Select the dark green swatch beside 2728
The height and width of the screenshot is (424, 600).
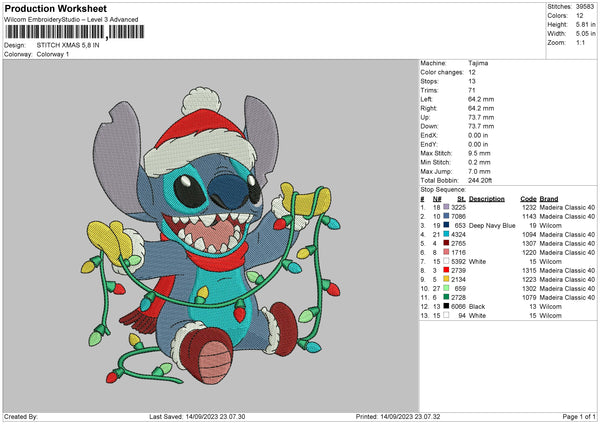click(446, 297)
